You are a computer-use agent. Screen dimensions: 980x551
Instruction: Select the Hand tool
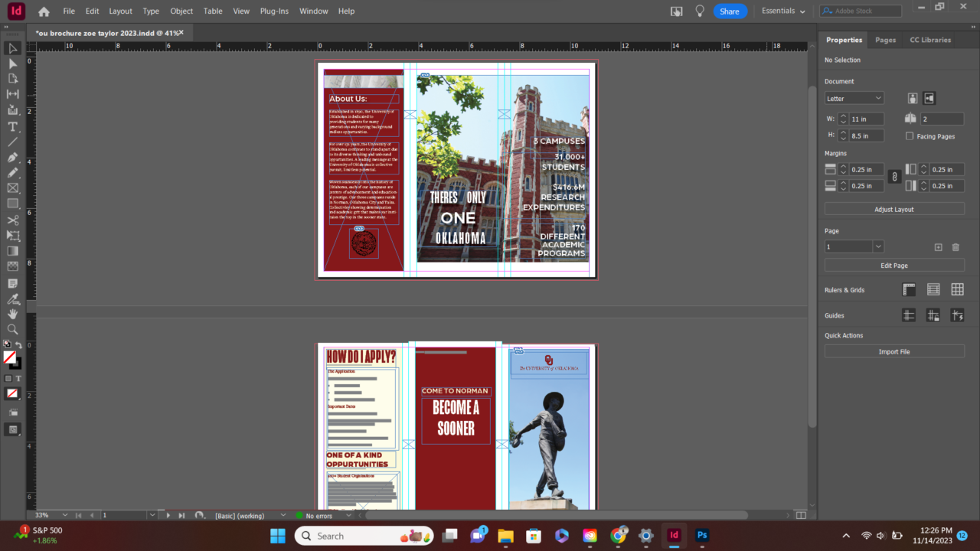pos(13,314)
